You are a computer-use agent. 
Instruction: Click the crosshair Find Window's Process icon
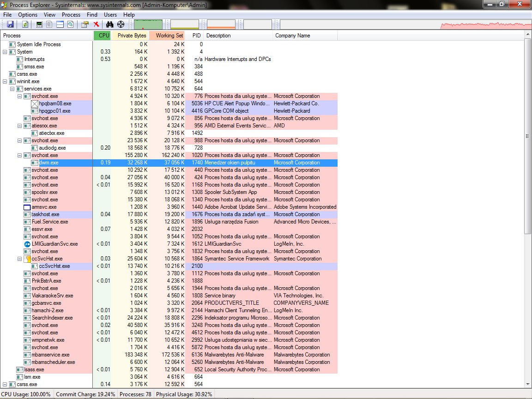(x=121, y=24)
